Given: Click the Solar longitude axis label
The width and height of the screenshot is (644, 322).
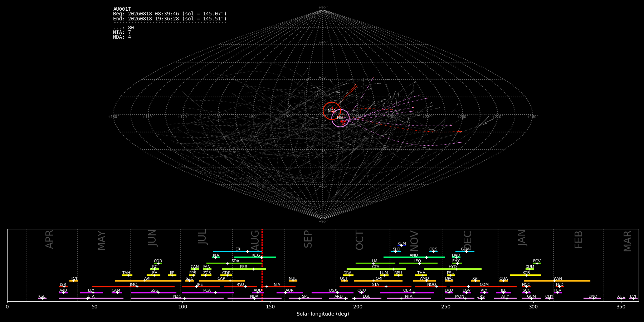Looking at the screenshot, I should click(x=323, y=314).
